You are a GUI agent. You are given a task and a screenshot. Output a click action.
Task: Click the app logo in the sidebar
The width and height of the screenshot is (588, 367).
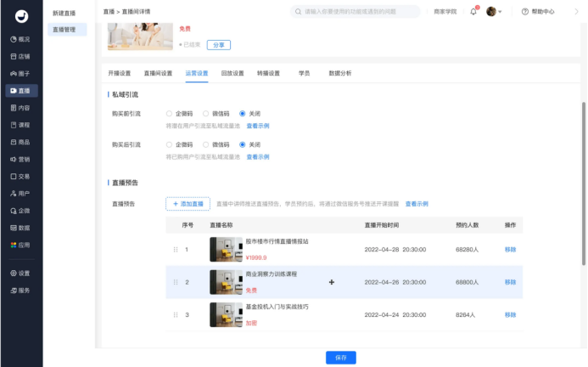click(21, 16)
